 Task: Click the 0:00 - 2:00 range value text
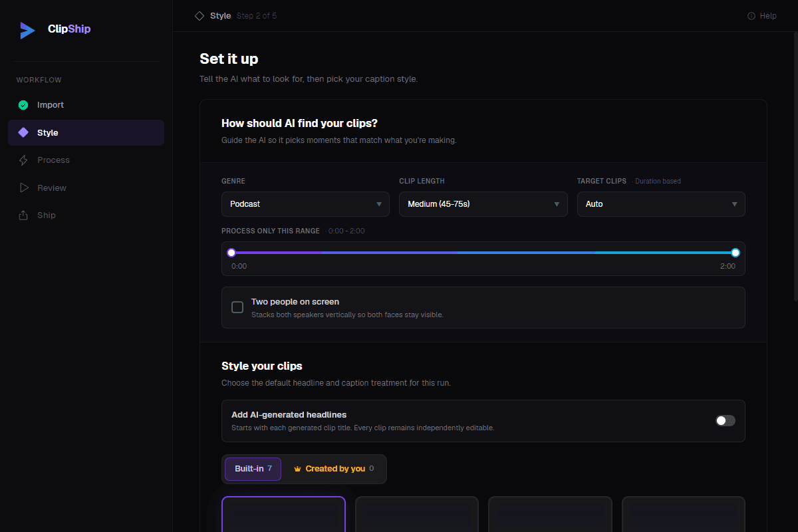point(346,231)
